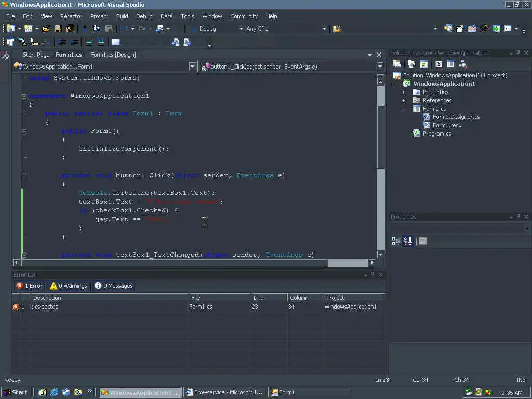Open the Refactor menu
This screenshot has height=399, width=532.
click(71, 16)
